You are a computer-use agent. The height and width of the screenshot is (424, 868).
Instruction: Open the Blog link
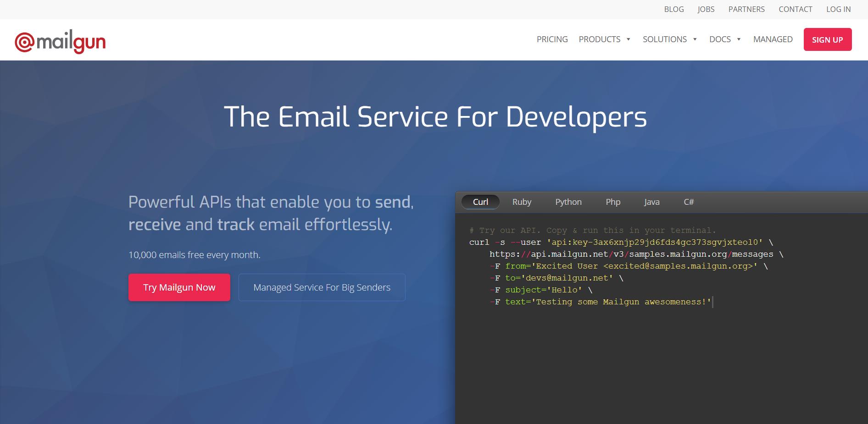click(x=674, y=9)
